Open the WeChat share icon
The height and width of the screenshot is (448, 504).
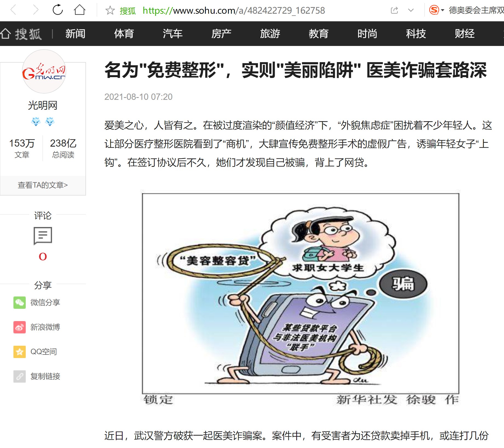[19, 302]
